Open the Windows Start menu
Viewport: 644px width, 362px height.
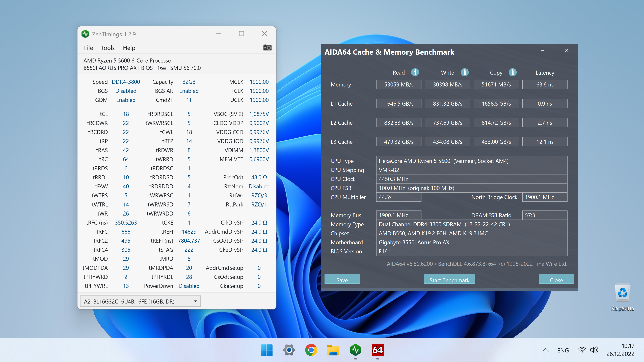pyautogui.click(x=266, y=350)
